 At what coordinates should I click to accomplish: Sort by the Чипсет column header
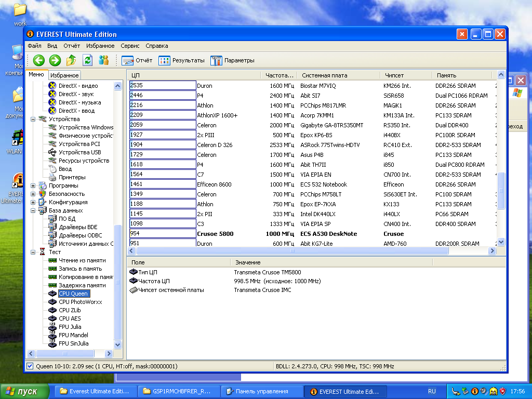406,75
